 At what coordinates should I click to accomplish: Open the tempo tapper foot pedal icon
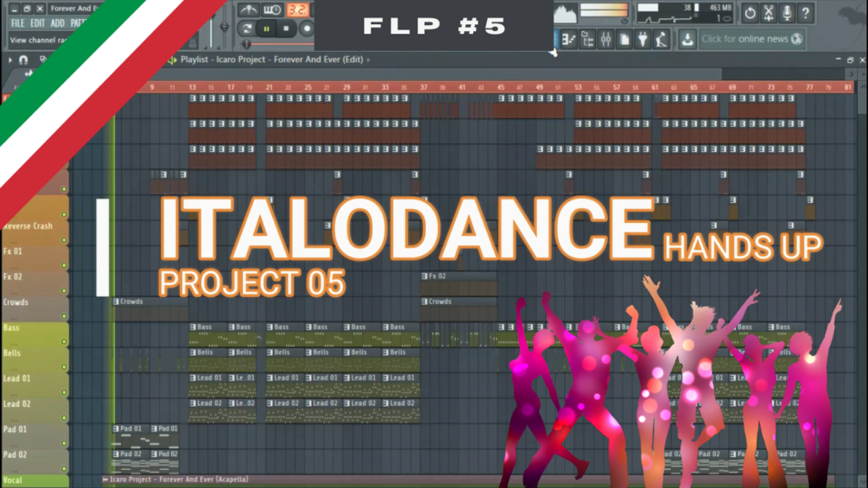coord(661,39)
